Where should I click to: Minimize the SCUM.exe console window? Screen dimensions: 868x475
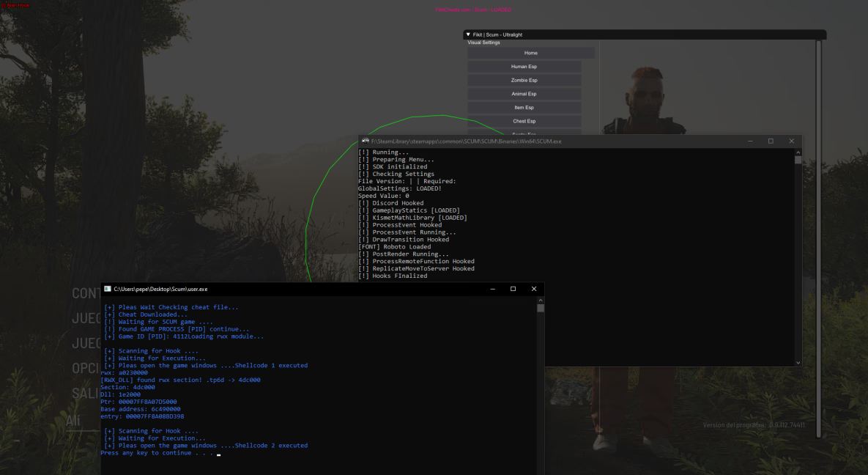click(x=749, y=141)
